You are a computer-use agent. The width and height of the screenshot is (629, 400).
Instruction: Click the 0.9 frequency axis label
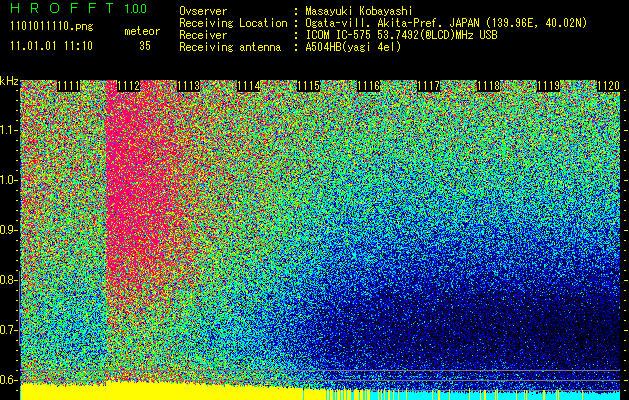pos(8,230)
